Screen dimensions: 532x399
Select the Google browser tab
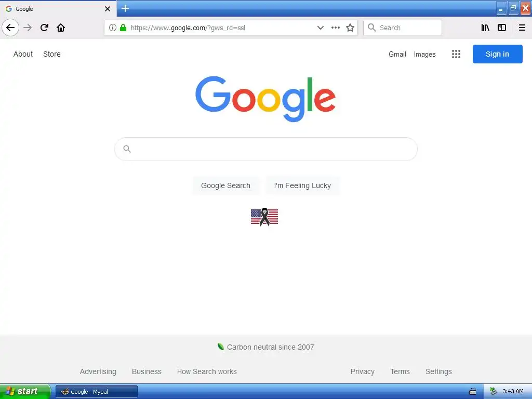pyautogui.click(x=58, y=9)
